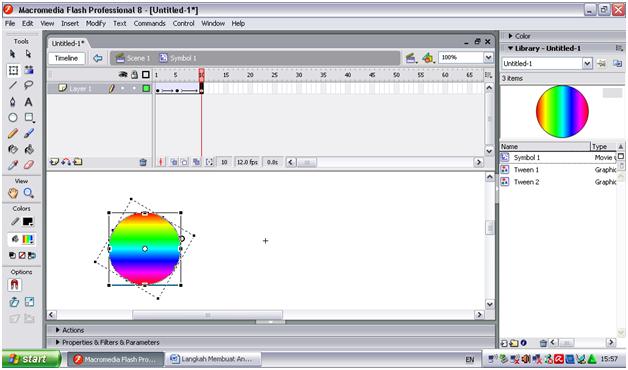Select the Subselection tool

coord(28,54)
